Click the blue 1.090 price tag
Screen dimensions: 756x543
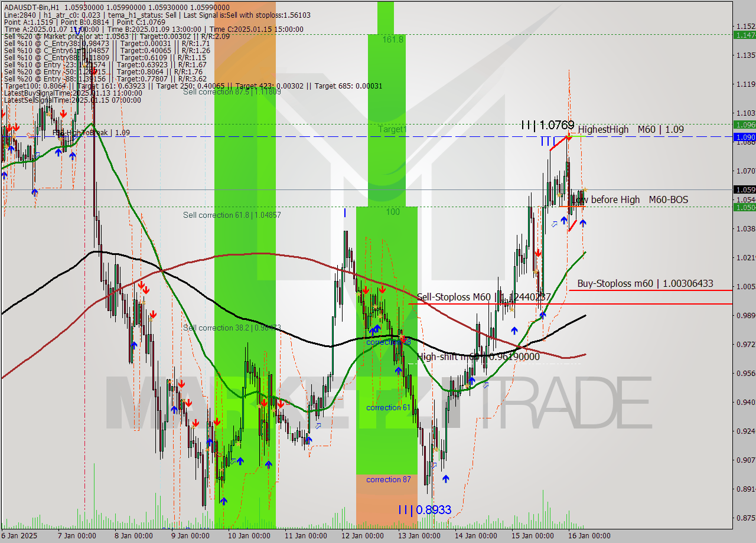[x=744, y=137]
